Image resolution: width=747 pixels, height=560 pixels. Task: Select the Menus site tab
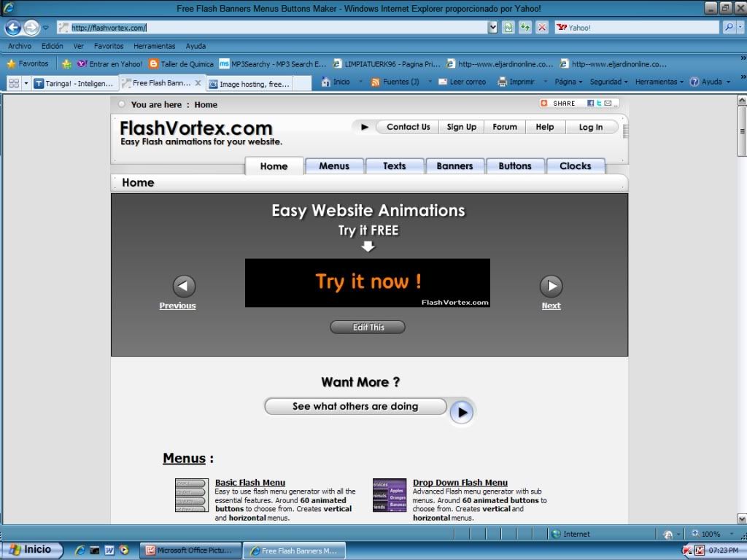(x=334, y=166)
